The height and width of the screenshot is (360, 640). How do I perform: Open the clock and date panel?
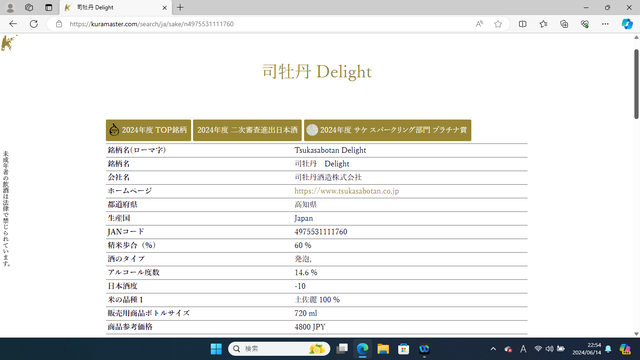pos(587,349)
